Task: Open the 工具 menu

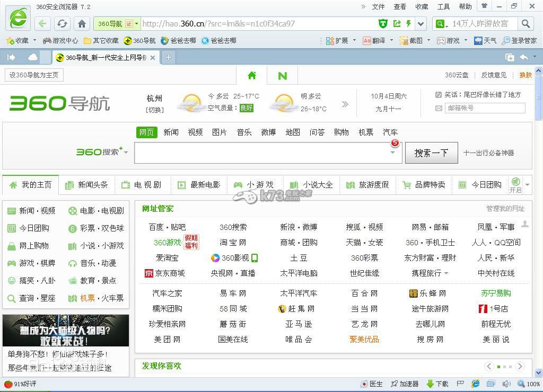Action: 444,6
